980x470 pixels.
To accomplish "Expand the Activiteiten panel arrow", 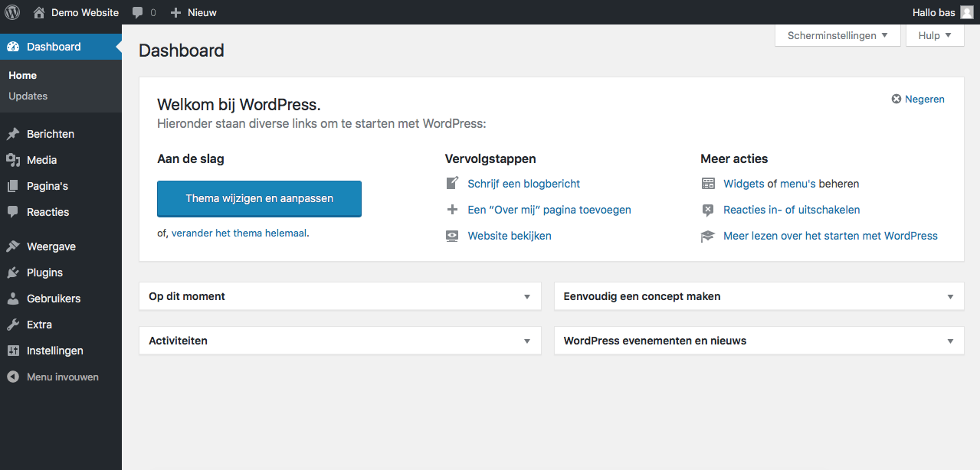I will [526, 341].
